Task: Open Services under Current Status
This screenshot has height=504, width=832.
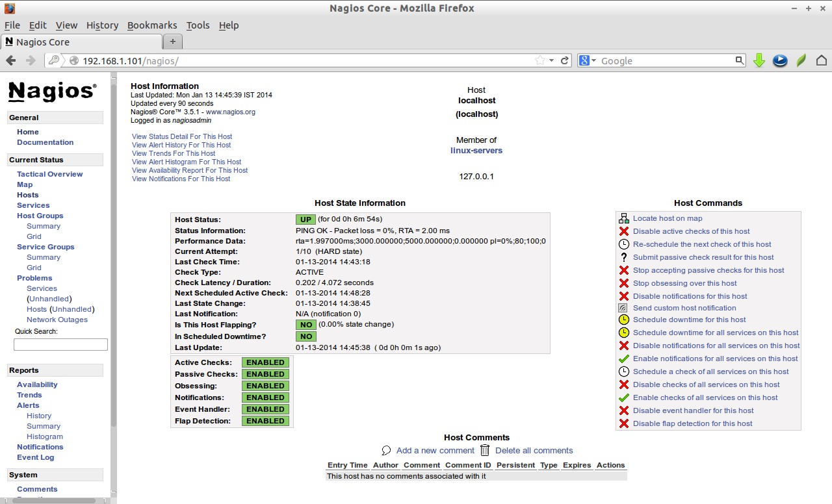Action: tap(33, 205)
